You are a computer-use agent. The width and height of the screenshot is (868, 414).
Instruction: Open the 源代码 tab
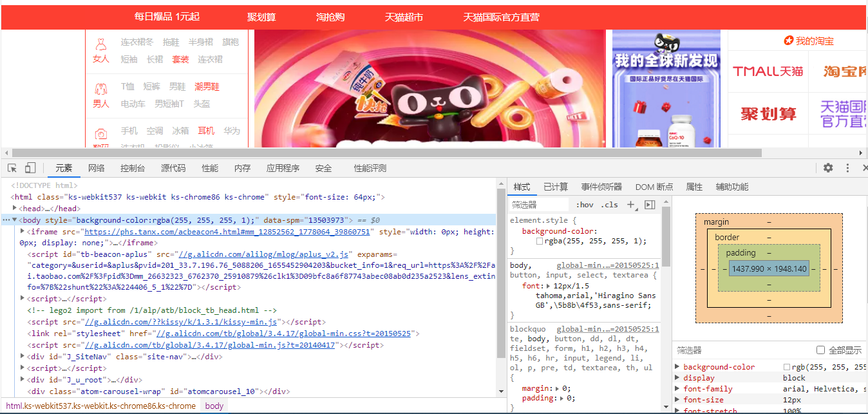173,168
